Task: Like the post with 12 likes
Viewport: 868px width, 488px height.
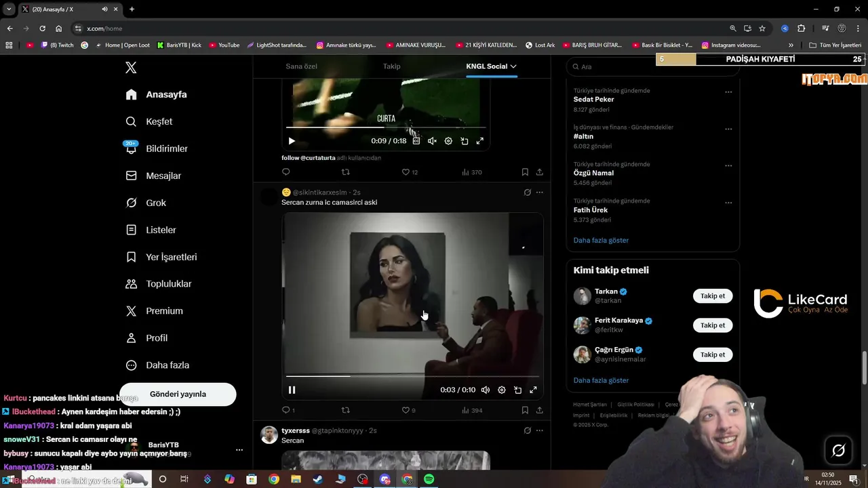Action: coord(410,172)
